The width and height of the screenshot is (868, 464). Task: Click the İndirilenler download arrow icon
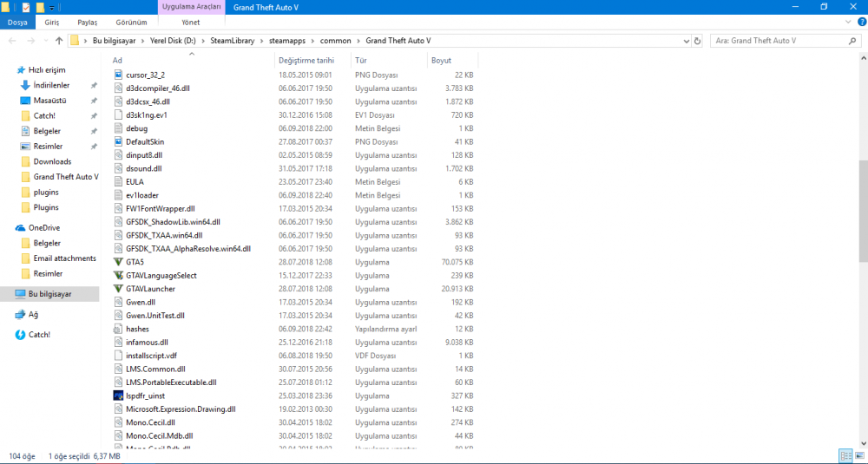click(x=25, y=85)
